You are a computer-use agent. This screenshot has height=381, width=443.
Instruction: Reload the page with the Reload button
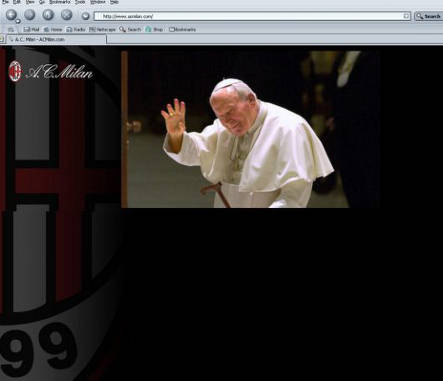[x=48, y=15]
